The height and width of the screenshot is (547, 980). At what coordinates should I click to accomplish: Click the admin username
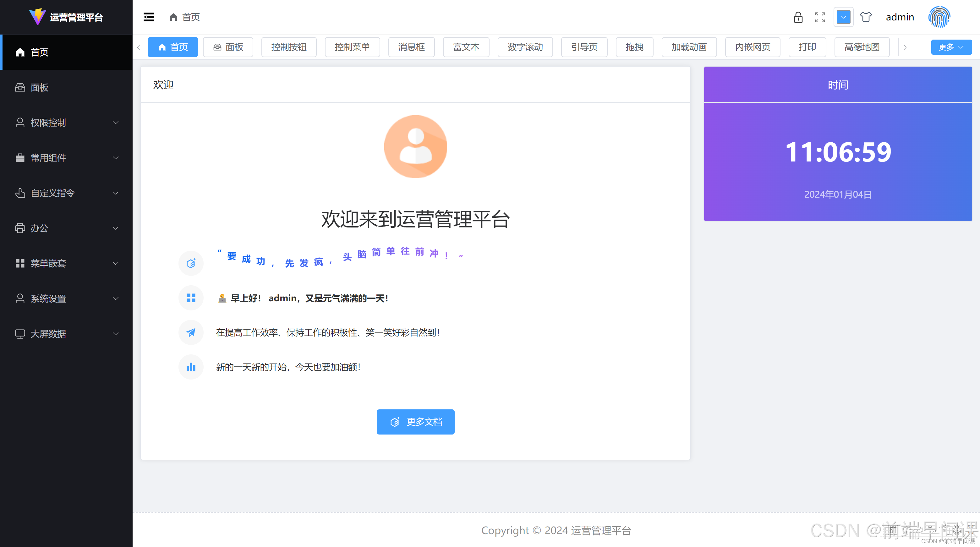tap(900, 17)
